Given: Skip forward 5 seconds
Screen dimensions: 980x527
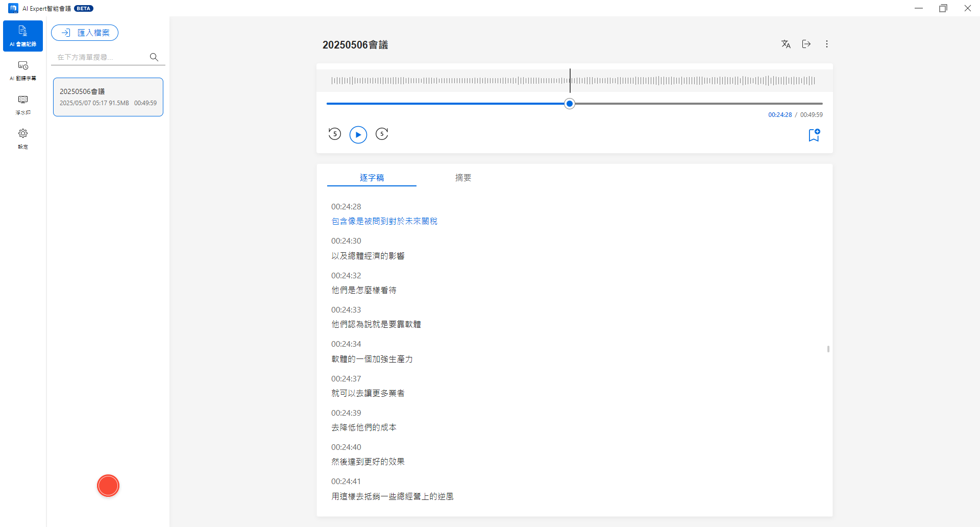Looking at the screenshot, I should (382, 134).
